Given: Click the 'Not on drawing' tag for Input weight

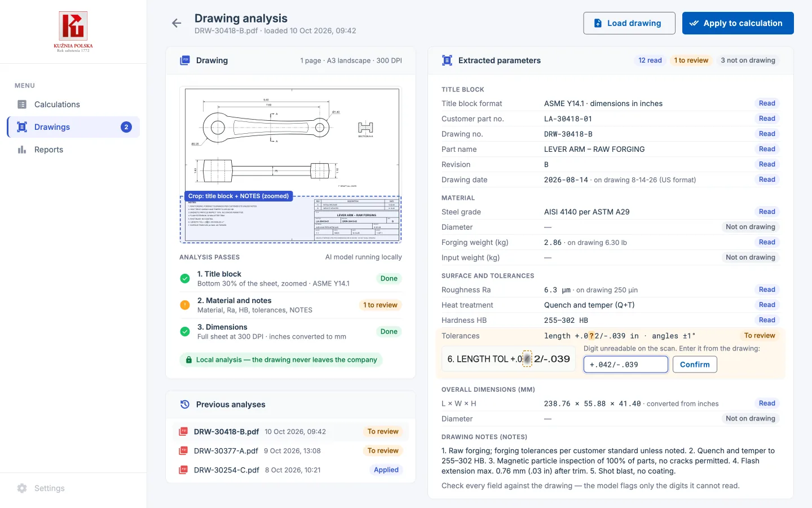Looking at the screenshot, I should 751,257.
